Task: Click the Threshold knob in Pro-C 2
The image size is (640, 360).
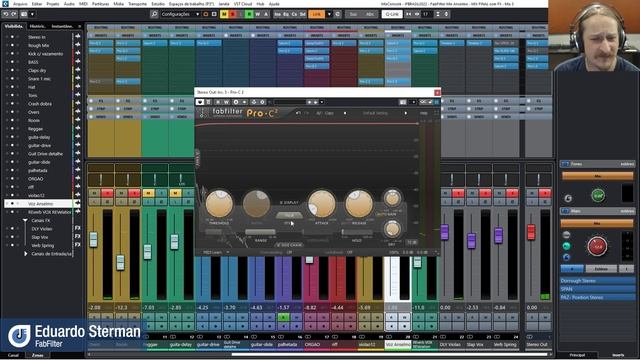Action: pyautogui.click(x=219, y=203)
